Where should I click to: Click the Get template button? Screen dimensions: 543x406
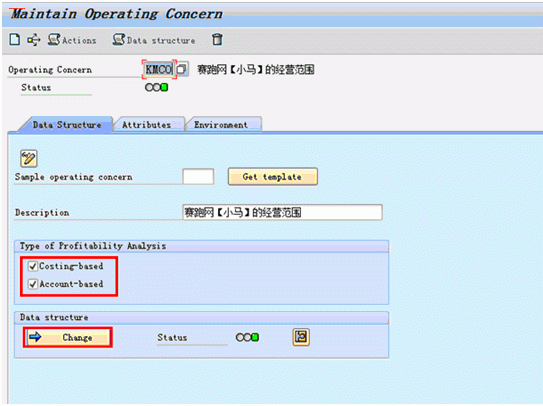pos(273,177)
